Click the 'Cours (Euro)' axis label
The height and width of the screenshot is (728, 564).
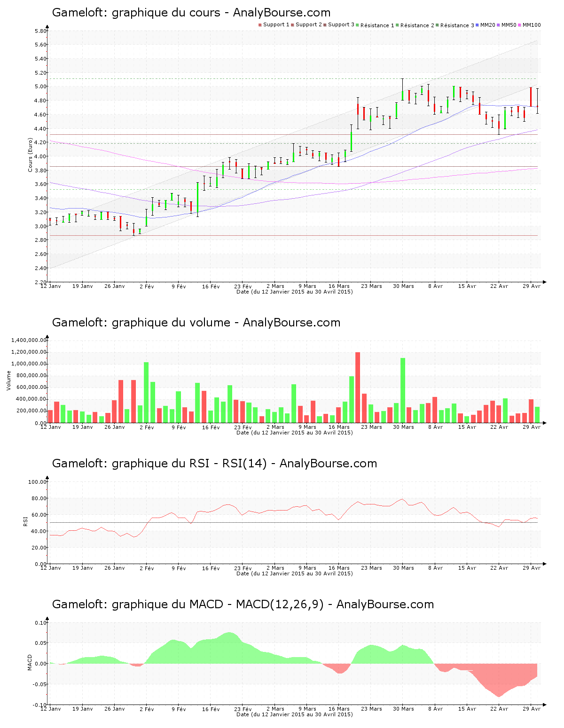pyautogui.click(x=30, y=155)
